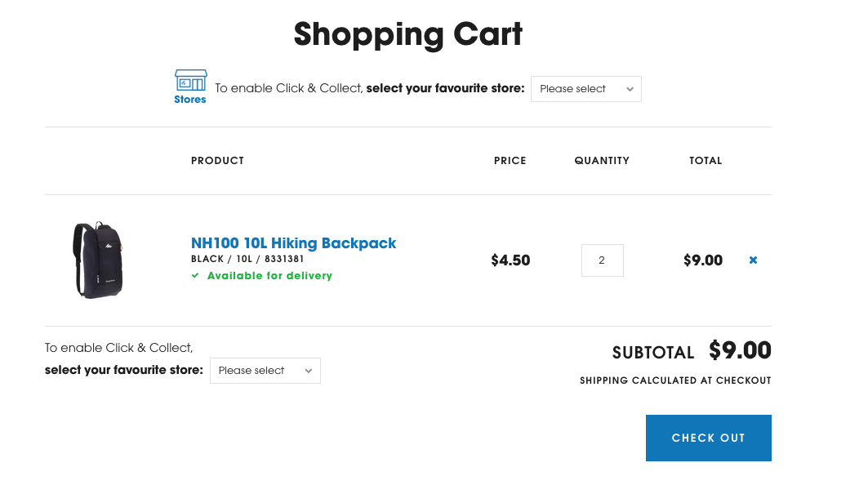Open the NH100 10L Hiking Backpack product page
The width and height of the screenshot is (868, 485).
pyautogui.click(x=293, y=243)
